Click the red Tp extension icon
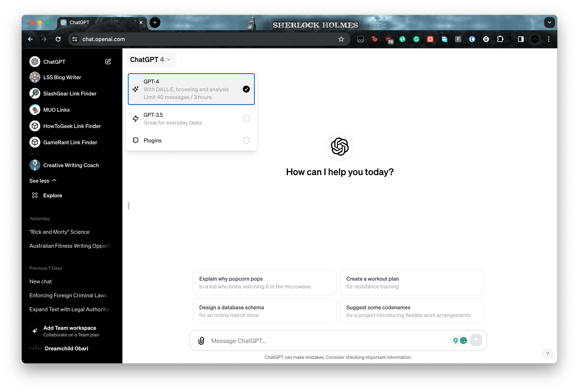Viewport: 579px width, 392px height. click(x=375, y=39)
